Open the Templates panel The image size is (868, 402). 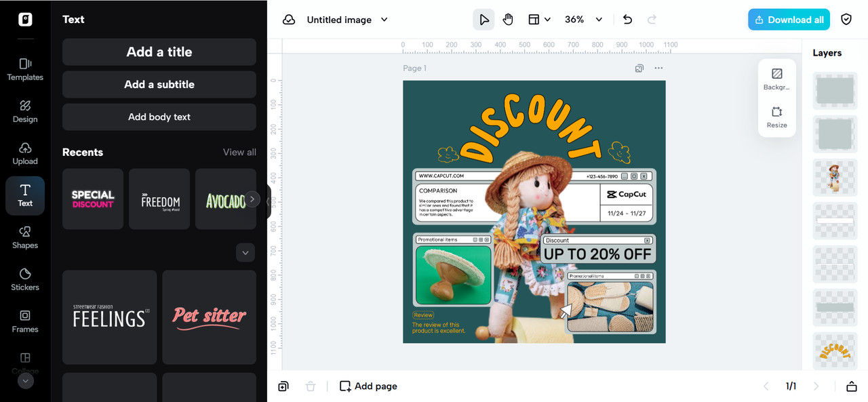pyautogui.click(x=25, y=70)
